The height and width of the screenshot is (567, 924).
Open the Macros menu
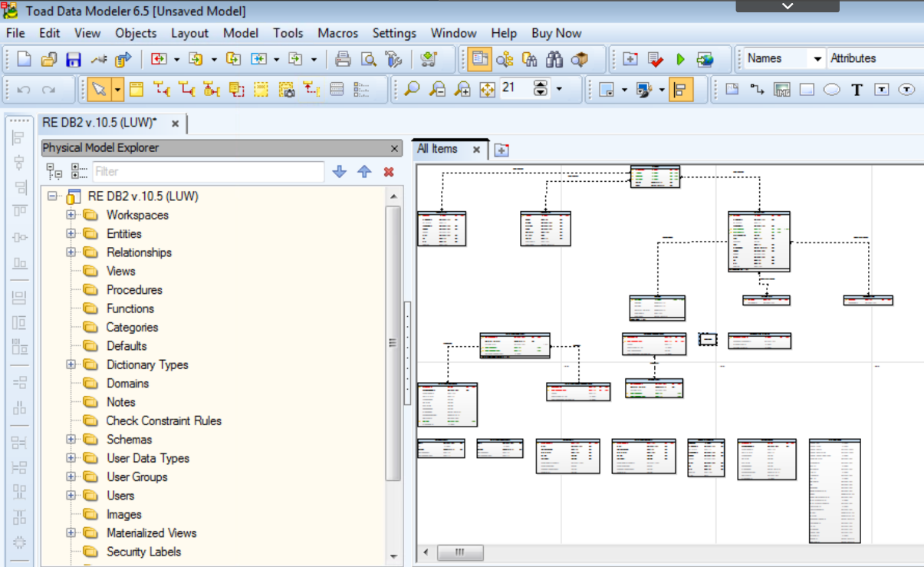pos(337,33)
